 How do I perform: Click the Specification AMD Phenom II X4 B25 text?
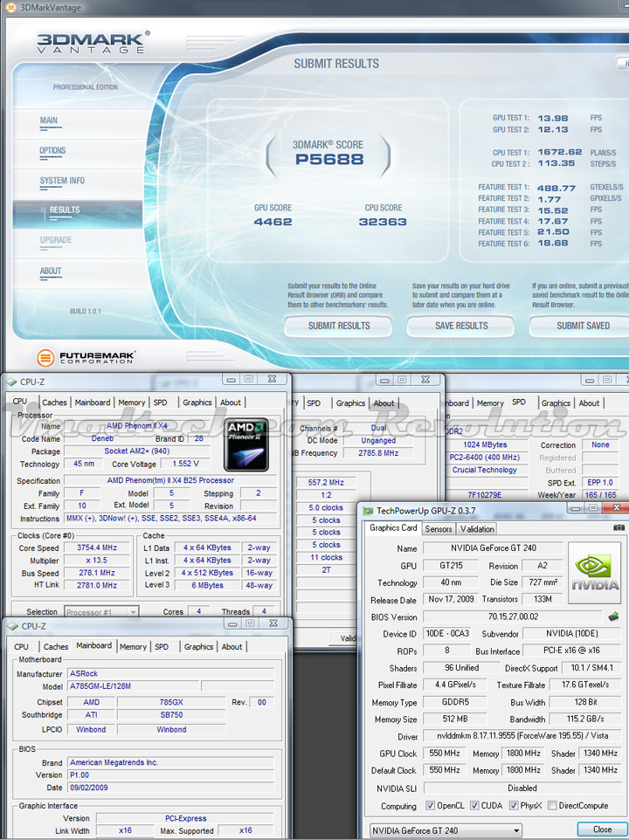tap(170, 480)
